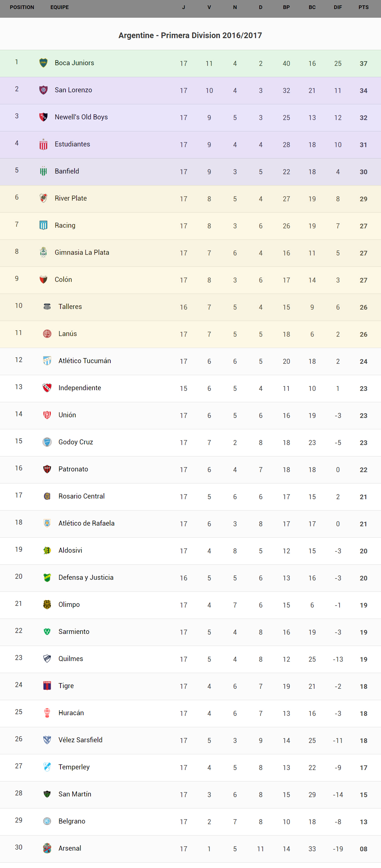Click the Argentine Primera Division 2016/2017 title
The height and width of the screenshot is (868, 381).
pyautogui.click(x=190, y=35)
